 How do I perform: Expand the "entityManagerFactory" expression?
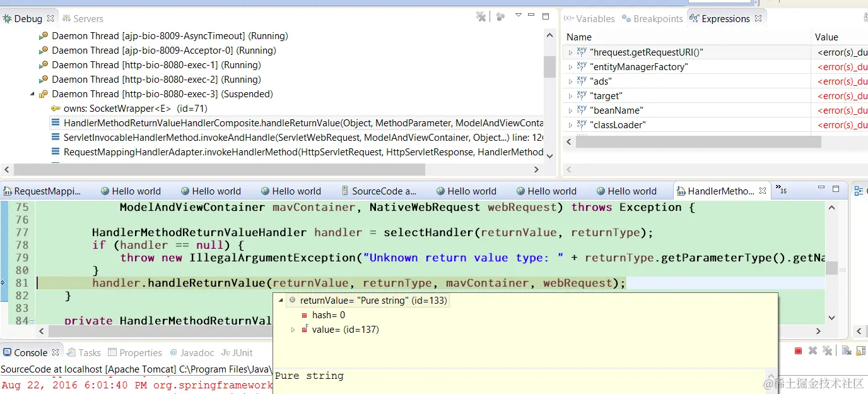(x=570, y=67)
